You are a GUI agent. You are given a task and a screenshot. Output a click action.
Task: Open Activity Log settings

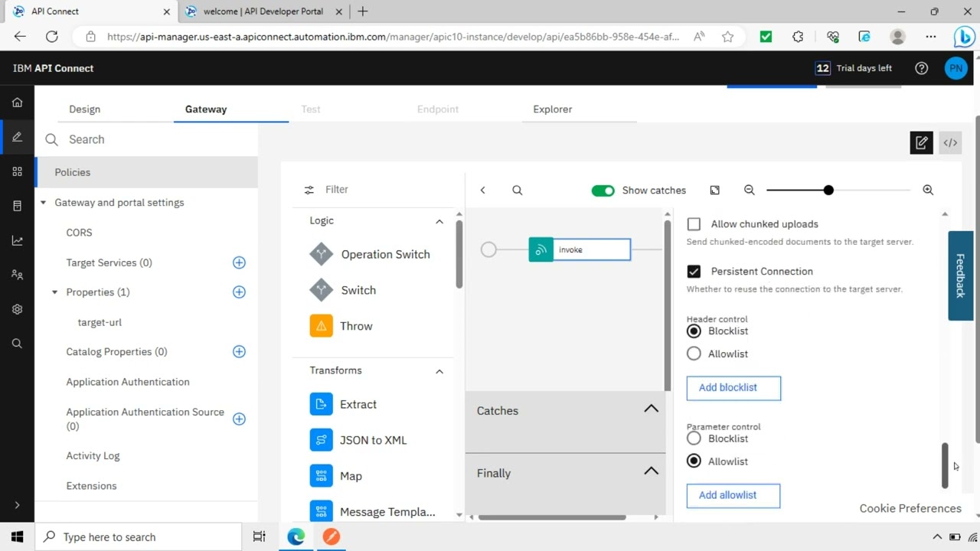93,455
